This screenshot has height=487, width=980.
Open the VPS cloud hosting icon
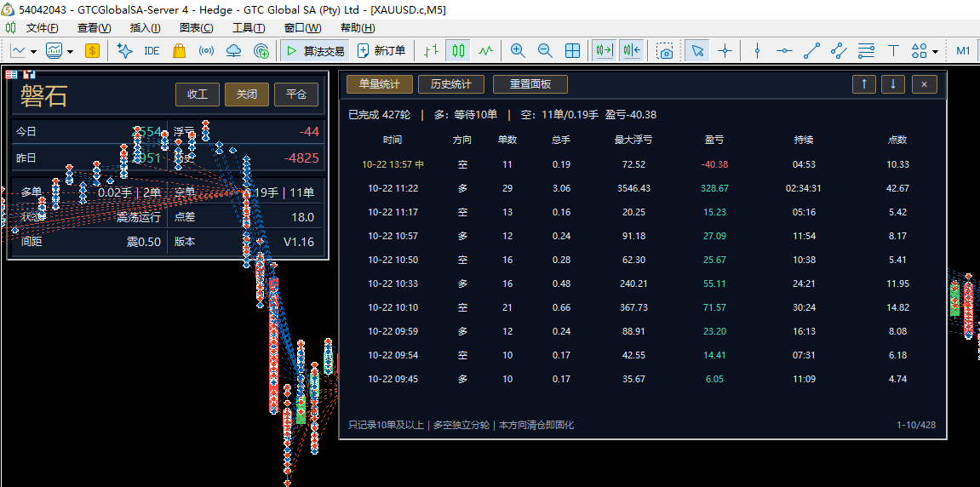point(234,50)
